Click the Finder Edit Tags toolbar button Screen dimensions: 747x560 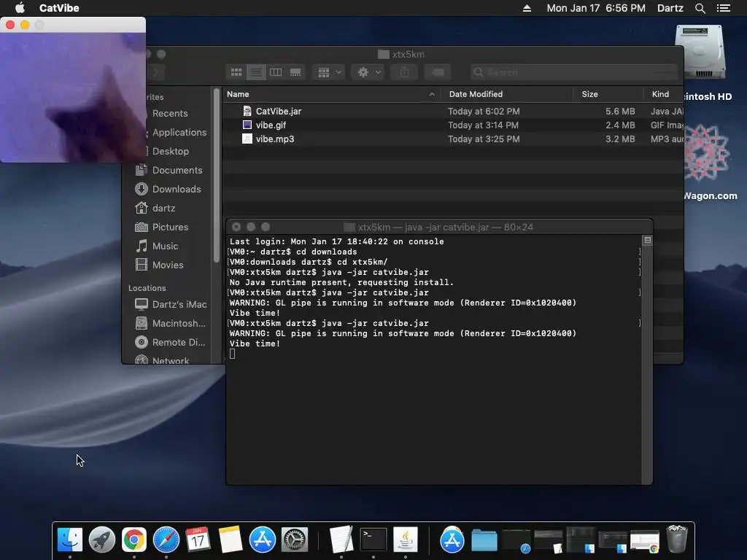click(438, 72)
